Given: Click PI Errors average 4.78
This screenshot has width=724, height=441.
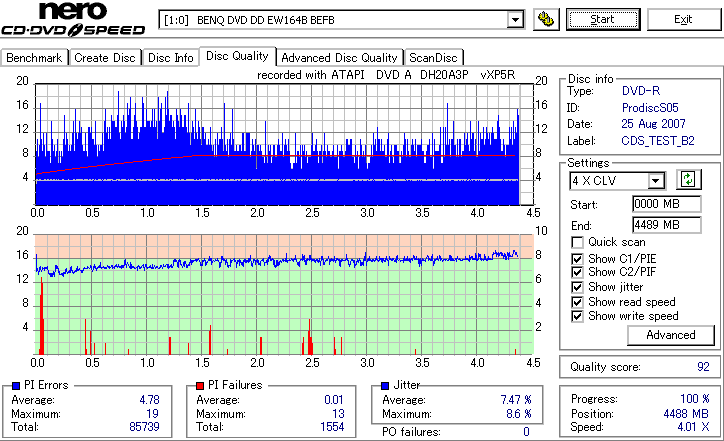Looking at the screenshot, I should (x=149, y=400).
